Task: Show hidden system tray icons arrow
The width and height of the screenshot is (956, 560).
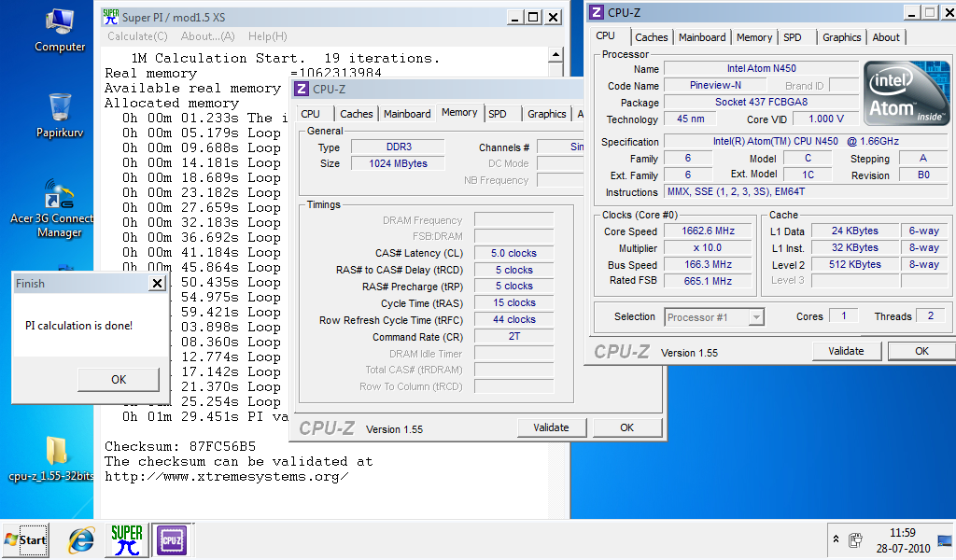Action: [x=836, y=539]
